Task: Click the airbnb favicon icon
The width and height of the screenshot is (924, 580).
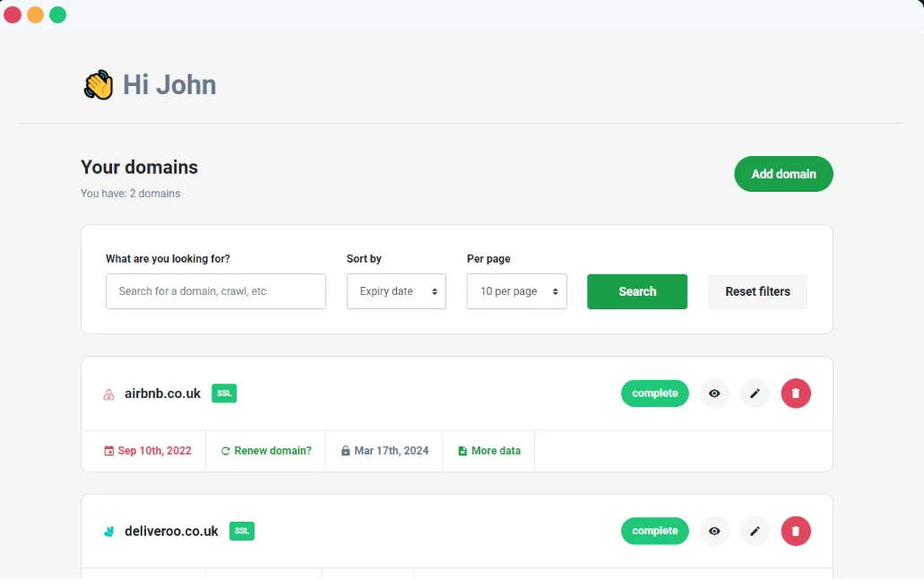Action: pyautogui.click(x=109, y=394)
